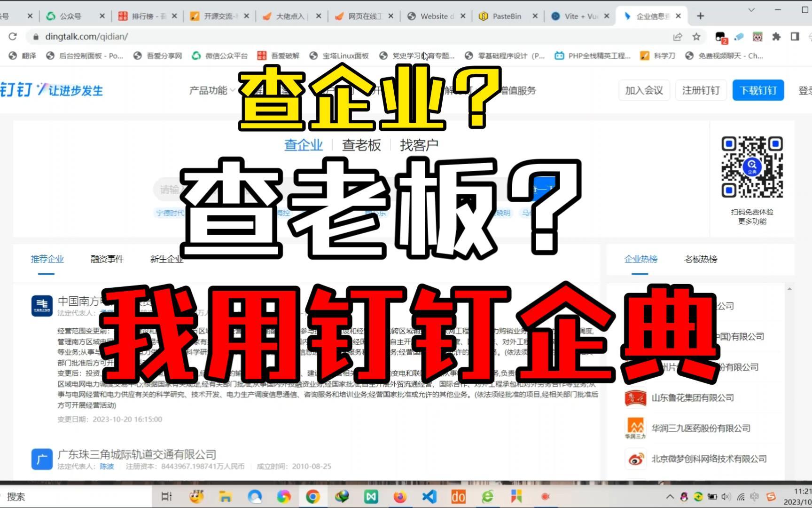
Task: Click the 企典 QR code image
Action: point(752,167)
